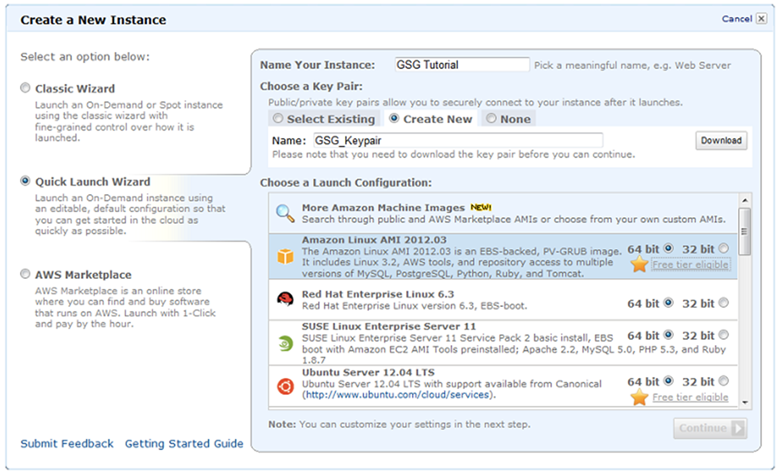779x473 pixels.
Task: Click SUSE Linux Enterprise Server 11 title
Action: coord(389,326)
